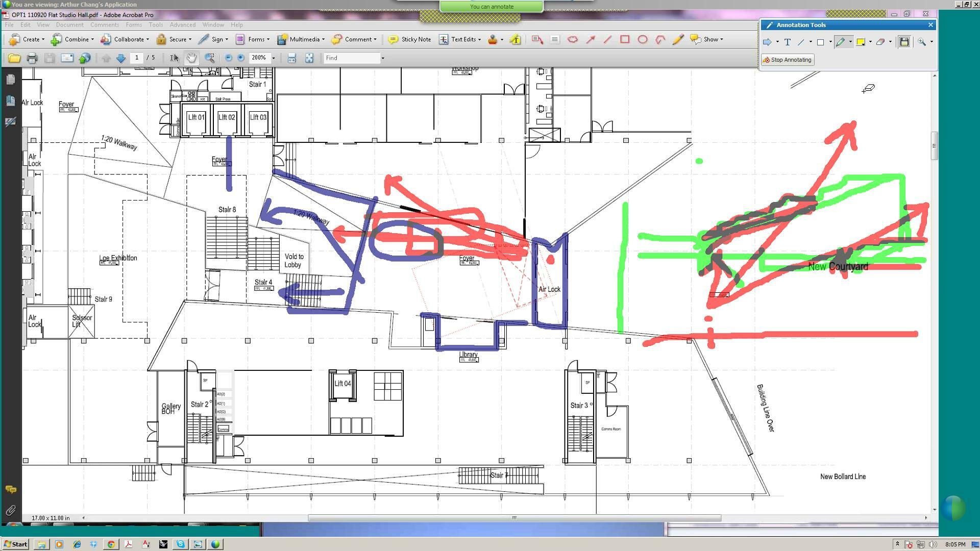
Task: Open the yellow color picker swatch
Action: click(x=861, y=42)
